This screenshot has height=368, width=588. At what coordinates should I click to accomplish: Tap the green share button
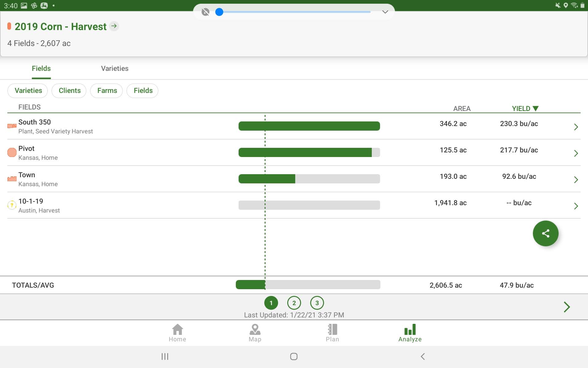[545, 233]
